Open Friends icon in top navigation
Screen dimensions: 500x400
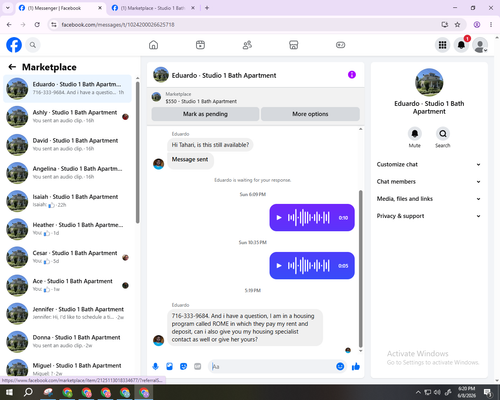pos(247,45)
